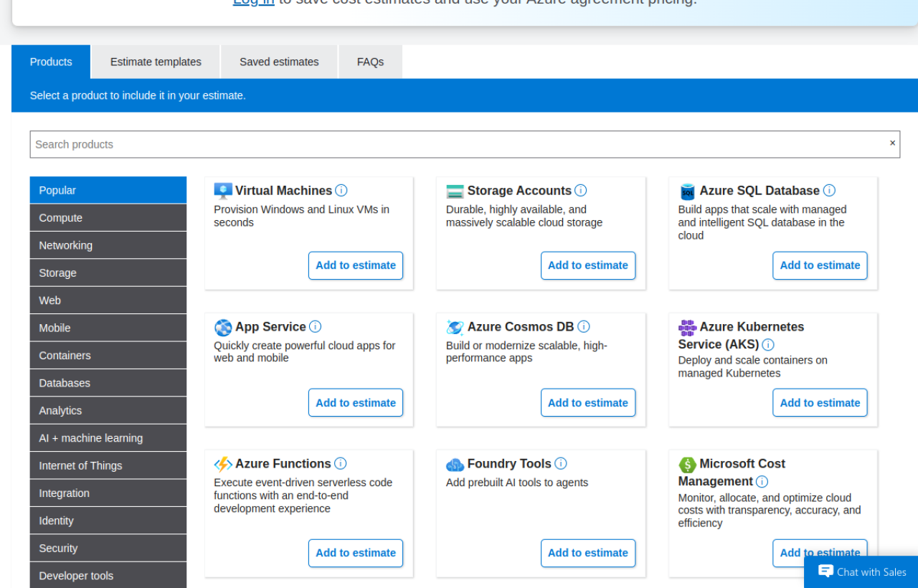Add Azure Cosmos DB to estimate
The height and width of the screenshot is (588, 918).
tap(588, 403)
